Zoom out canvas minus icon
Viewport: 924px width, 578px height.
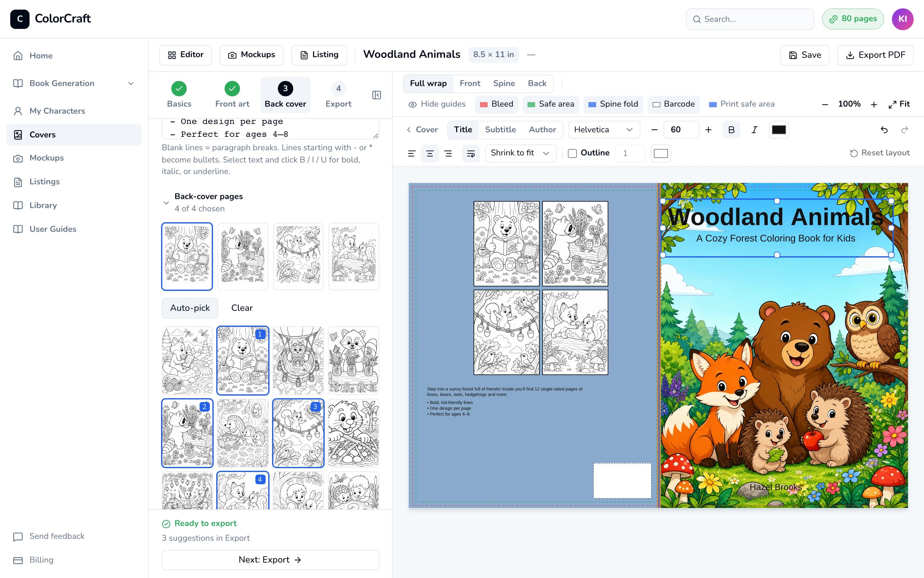825,104
